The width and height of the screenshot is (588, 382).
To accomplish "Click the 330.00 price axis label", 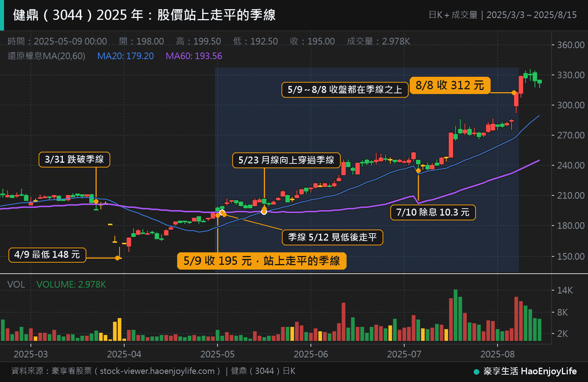I will point(570,75).
